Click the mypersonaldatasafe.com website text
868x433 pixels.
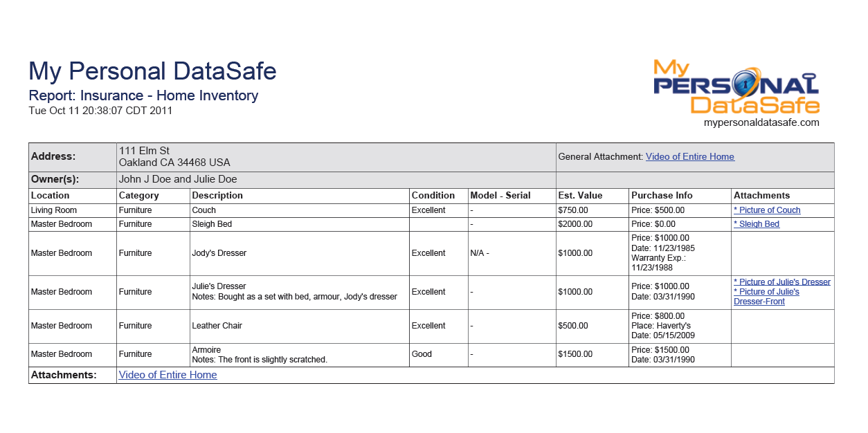(761, 122)
